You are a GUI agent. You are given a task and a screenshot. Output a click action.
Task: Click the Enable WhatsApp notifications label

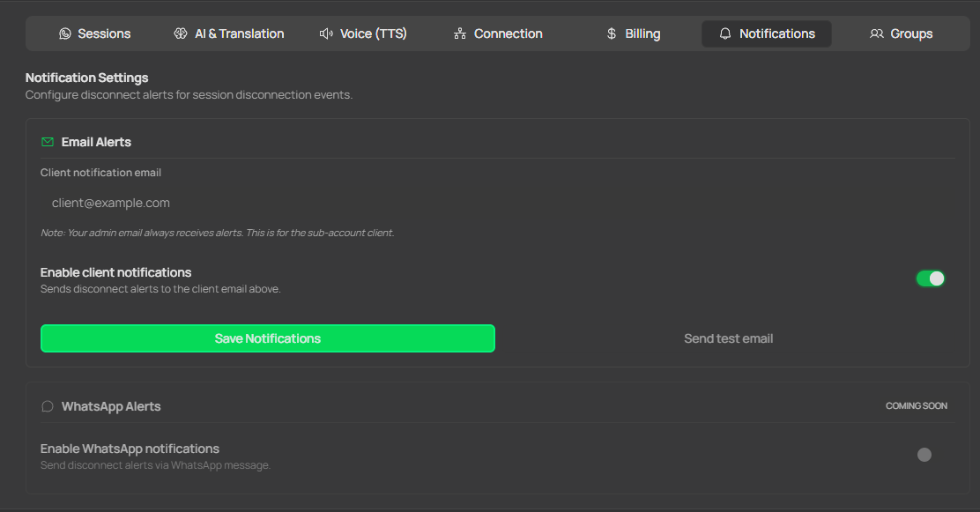coord(130,449)
